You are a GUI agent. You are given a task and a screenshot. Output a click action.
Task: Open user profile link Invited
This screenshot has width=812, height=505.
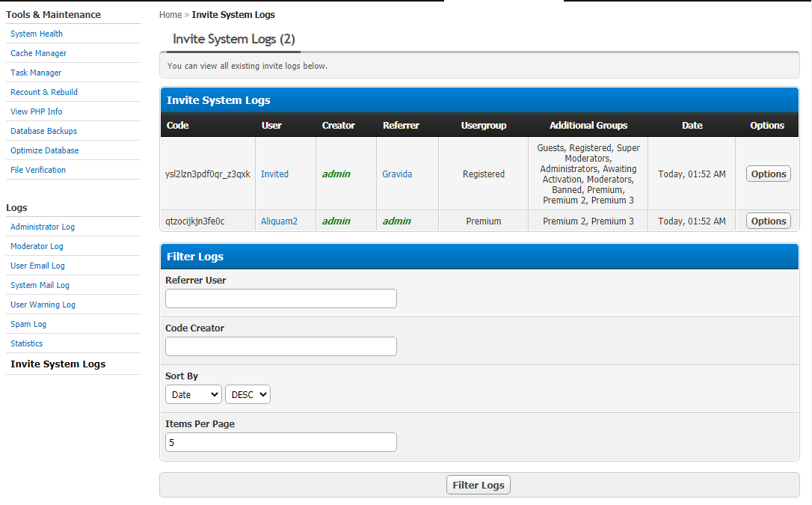click(x=274, y=174)
